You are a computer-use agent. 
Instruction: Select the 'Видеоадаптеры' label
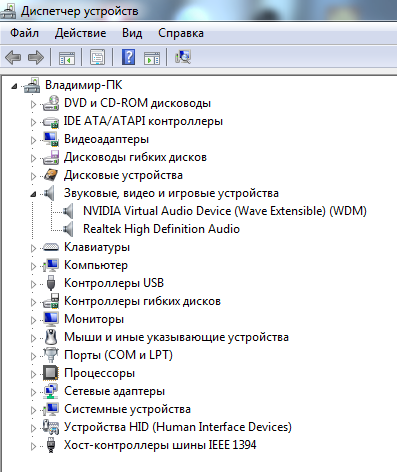coord(106,139)
